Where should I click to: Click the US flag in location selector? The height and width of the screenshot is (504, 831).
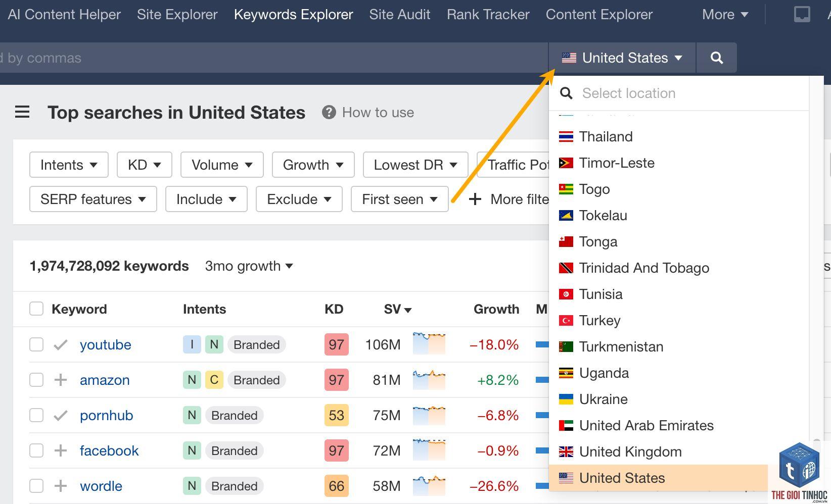(x=569, y=58)
